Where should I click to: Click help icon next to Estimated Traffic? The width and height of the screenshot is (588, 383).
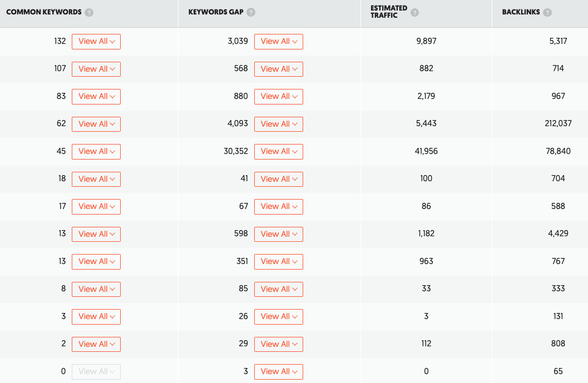coord(415,12)
